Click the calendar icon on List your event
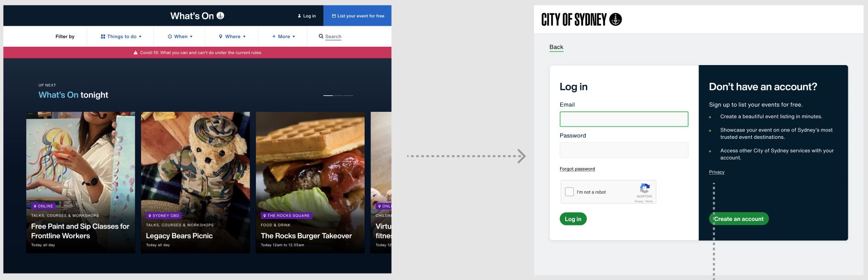This screenshot has height=280, width=868. click(334, 16)
